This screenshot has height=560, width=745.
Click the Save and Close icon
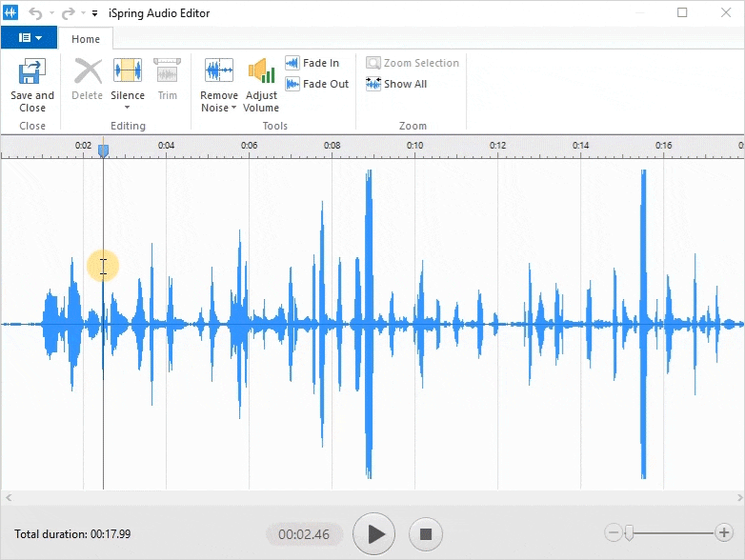tap(31, 72)
